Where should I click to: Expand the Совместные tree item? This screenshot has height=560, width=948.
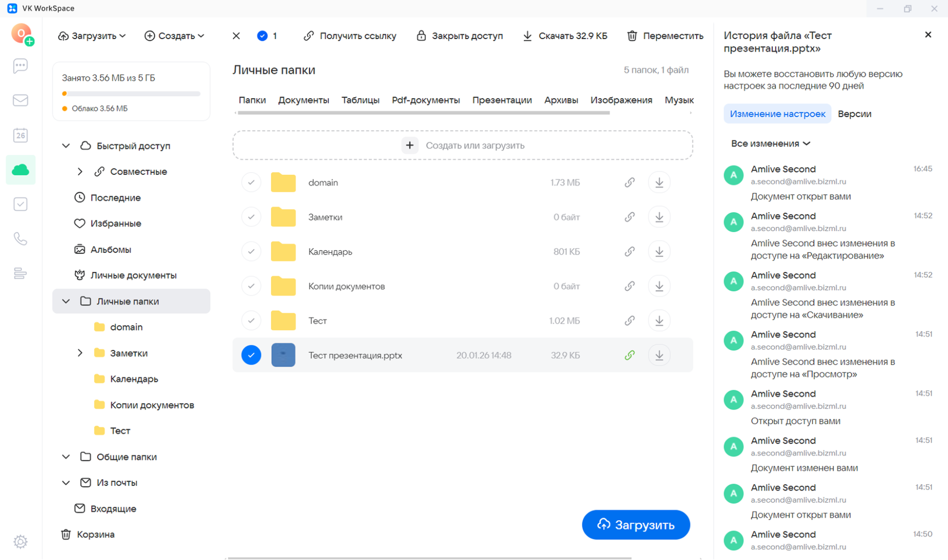[x=80, y=172]
